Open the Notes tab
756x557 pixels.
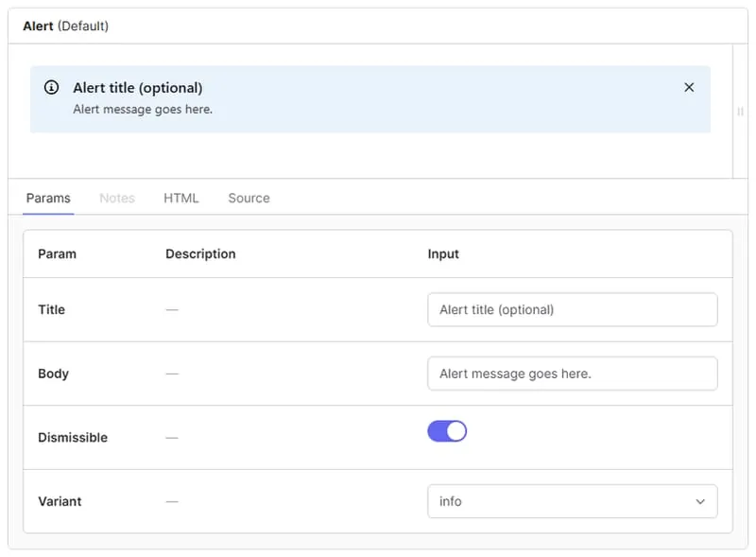(117, 198)
